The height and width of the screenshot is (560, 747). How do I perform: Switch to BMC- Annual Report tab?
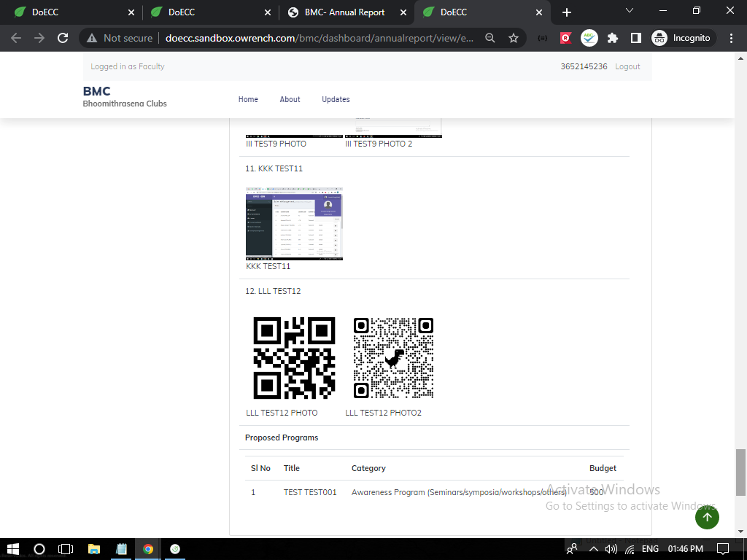click(x=345, y=12)
